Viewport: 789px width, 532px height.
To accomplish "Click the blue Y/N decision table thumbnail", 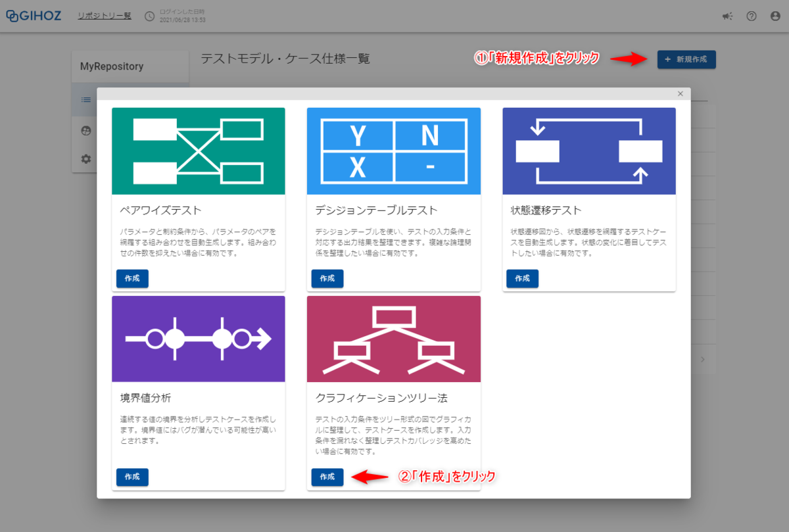I will 393,151.
